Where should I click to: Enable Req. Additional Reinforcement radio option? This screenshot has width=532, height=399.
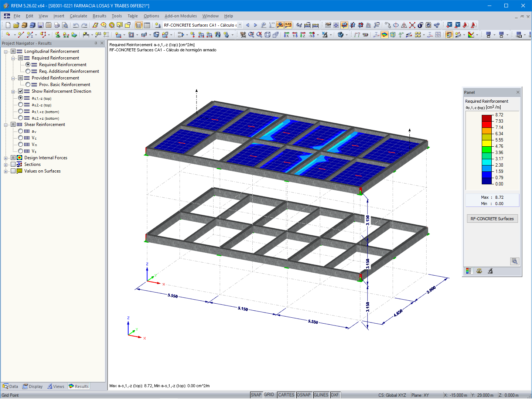click(x=28, y=71)
